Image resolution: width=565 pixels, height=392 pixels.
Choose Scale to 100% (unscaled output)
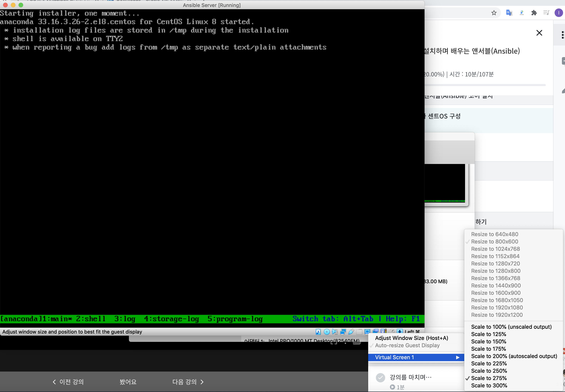(511, 327)
